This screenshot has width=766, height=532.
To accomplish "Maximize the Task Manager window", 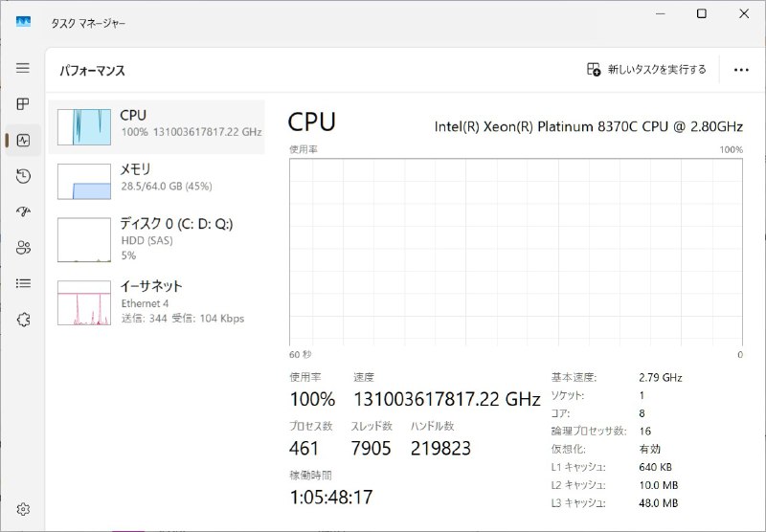I will click(x=702, y=13).
